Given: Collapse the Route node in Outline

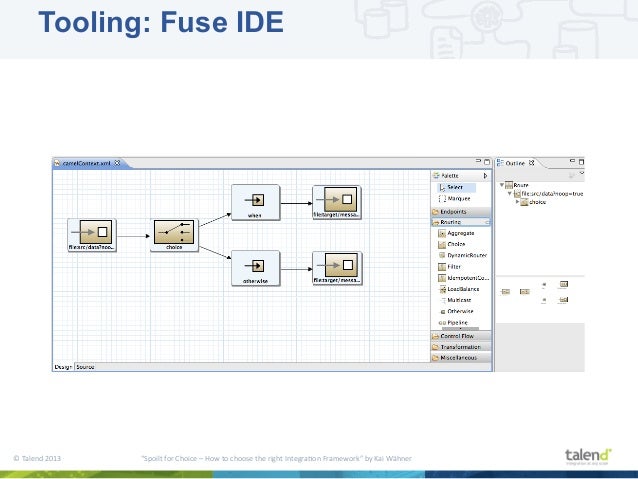Looking at the screenshot, I should click(502, 185).
